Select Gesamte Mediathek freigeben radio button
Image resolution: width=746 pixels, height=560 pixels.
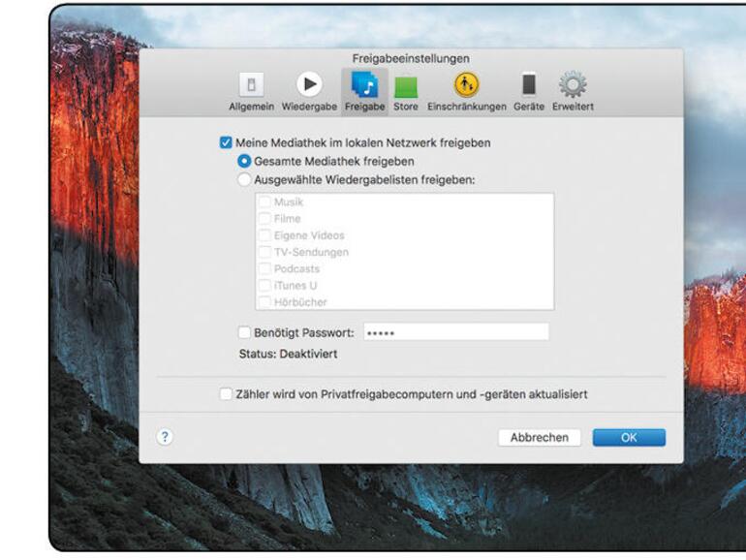point(244,161)
